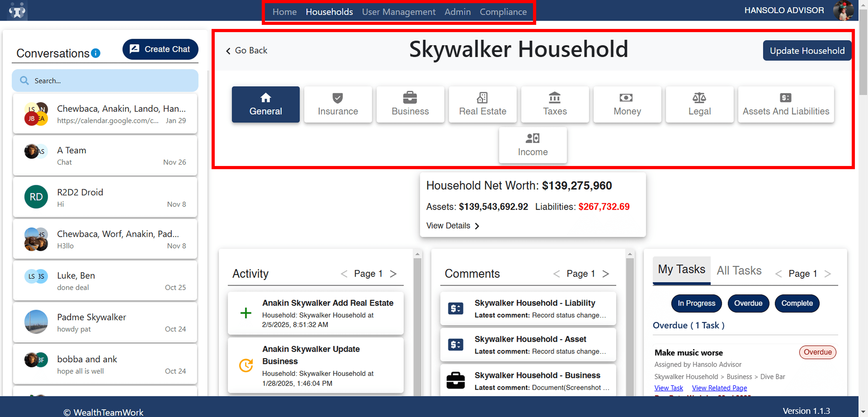868x417 pixels.
Task: Open Admin in top navigation
Action: click(457, 12)
